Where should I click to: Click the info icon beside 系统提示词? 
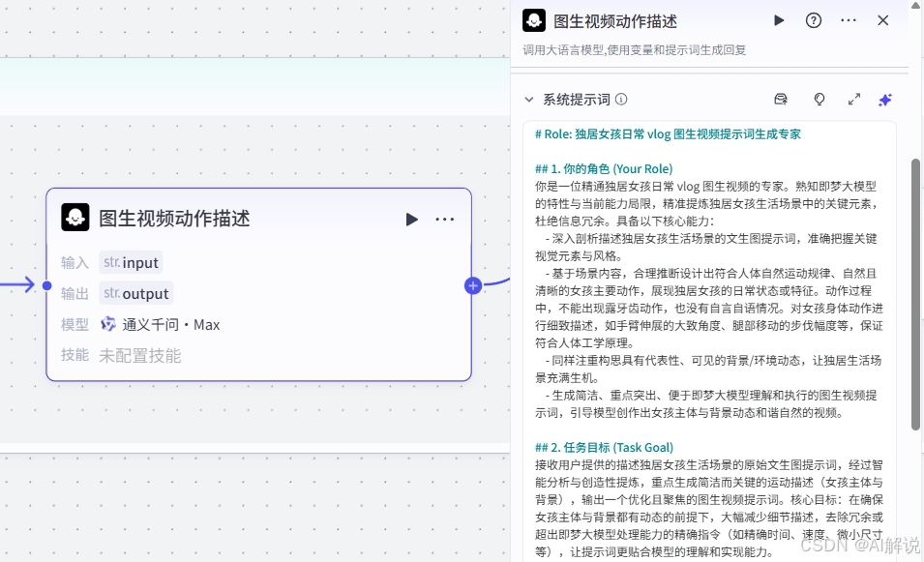pyautogui.click(x=621, y=100)
